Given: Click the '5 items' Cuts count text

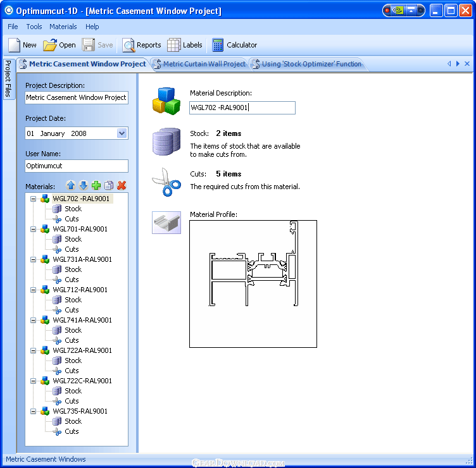Looking at the screenshot, I should tap(229, 174).
